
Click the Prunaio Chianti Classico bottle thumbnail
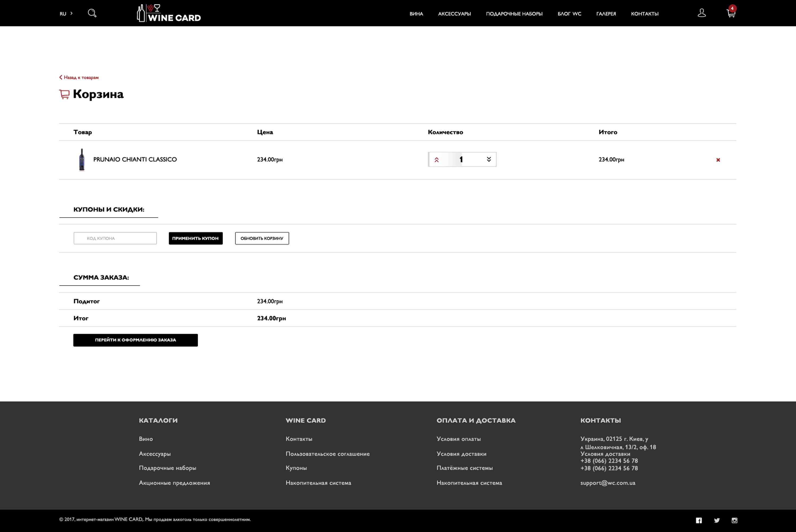click(x=82, y=160)
